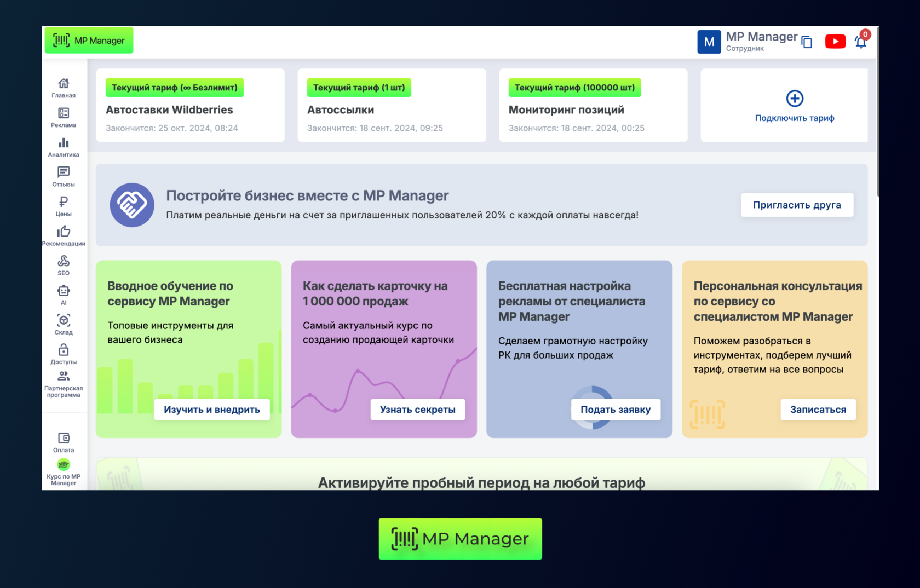The width and height of the screenshot is (920, 588).
Task: Open the Отзывы reviews section
Action: click(64, 176)
